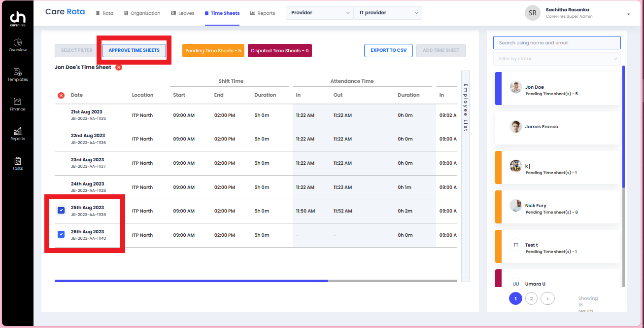Select the Templates icon in the sidebar
This screenshot has height=328, width=644.
click(17, 74)
